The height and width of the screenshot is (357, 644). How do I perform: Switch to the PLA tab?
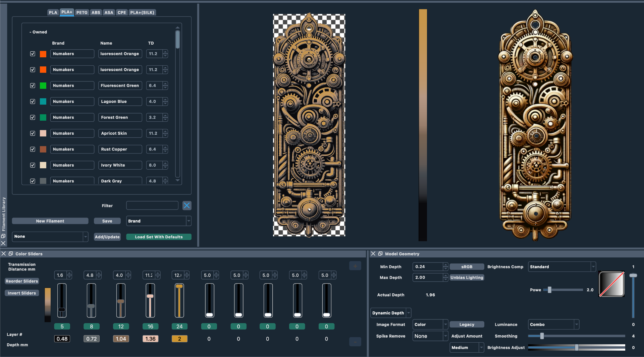53,12
